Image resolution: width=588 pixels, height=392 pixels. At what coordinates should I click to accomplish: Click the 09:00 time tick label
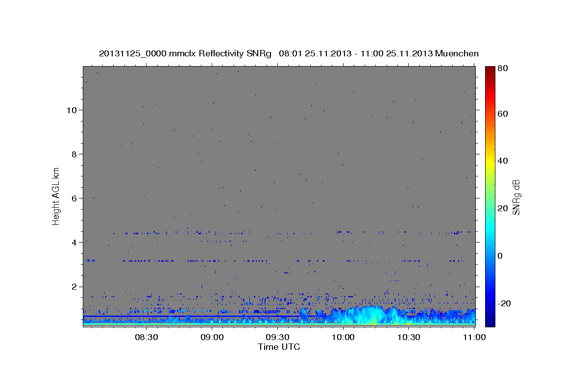[x=212, y=337]
